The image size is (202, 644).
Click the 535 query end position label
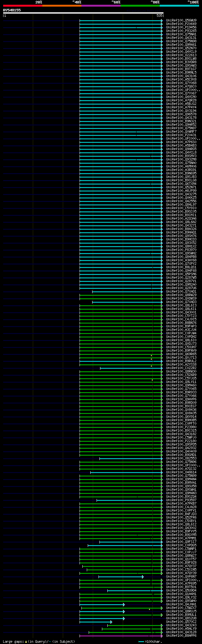click(x=159, y=15)
